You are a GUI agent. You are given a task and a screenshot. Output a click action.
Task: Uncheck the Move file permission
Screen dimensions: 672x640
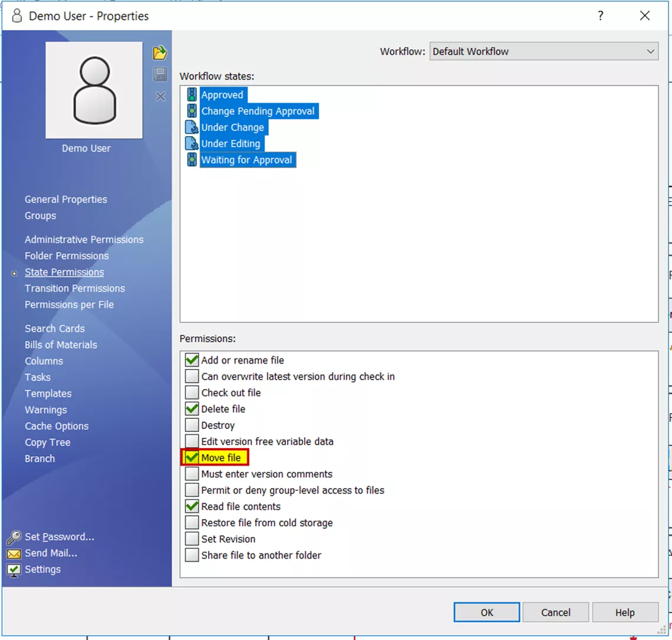coord(192,458)
